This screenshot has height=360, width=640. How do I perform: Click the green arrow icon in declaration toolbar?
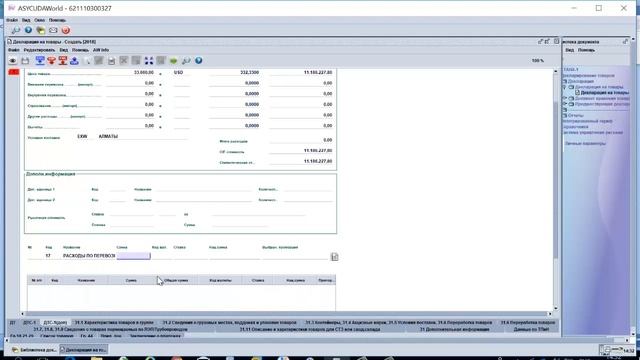click(173, 61)
